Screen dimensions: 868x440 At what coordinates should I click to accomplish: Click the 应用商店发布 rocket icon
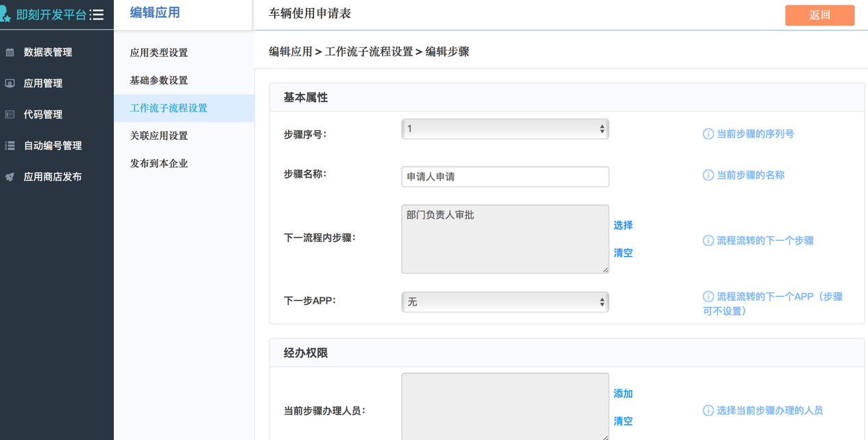(x=10, y=177)
